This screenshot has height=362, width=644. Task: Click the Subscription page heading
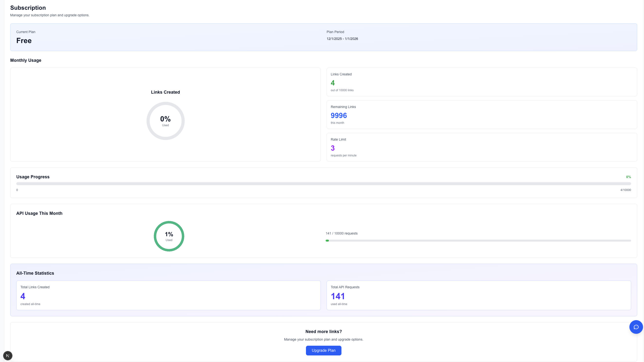(x=28, y=8)
